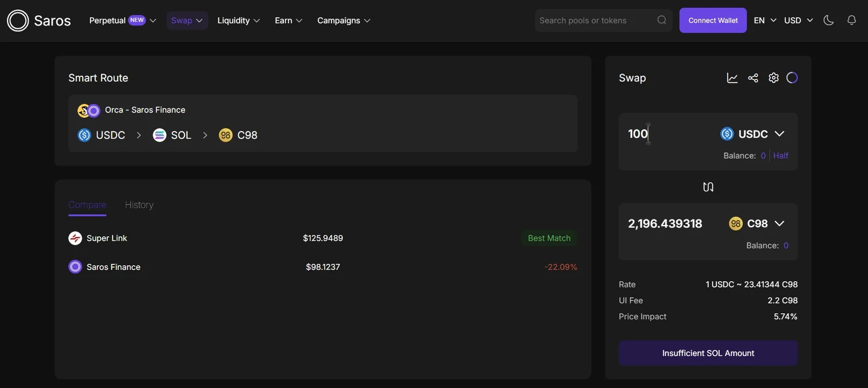Open the Swap dropdown menu
Image resolution: width=868 pixels, height=388 pixels.
[187, 21]
